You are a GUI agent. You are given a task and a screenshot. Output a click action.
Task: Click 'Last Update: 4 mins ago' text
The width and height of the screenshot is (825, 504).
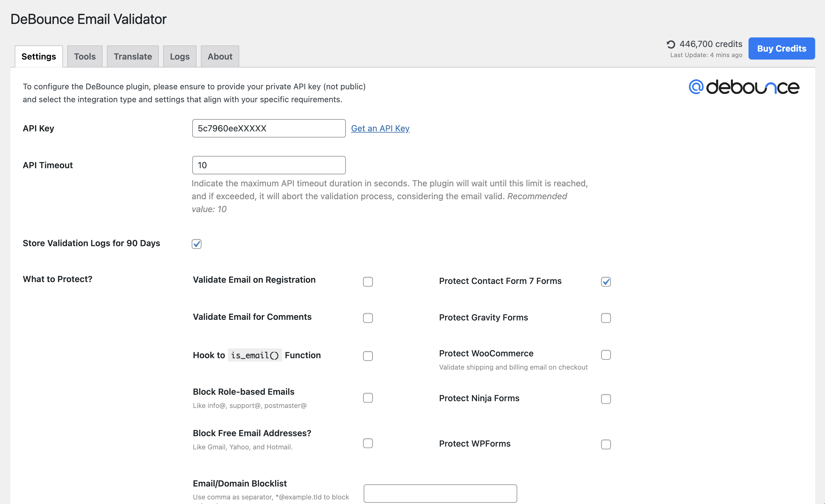point(706,55)
